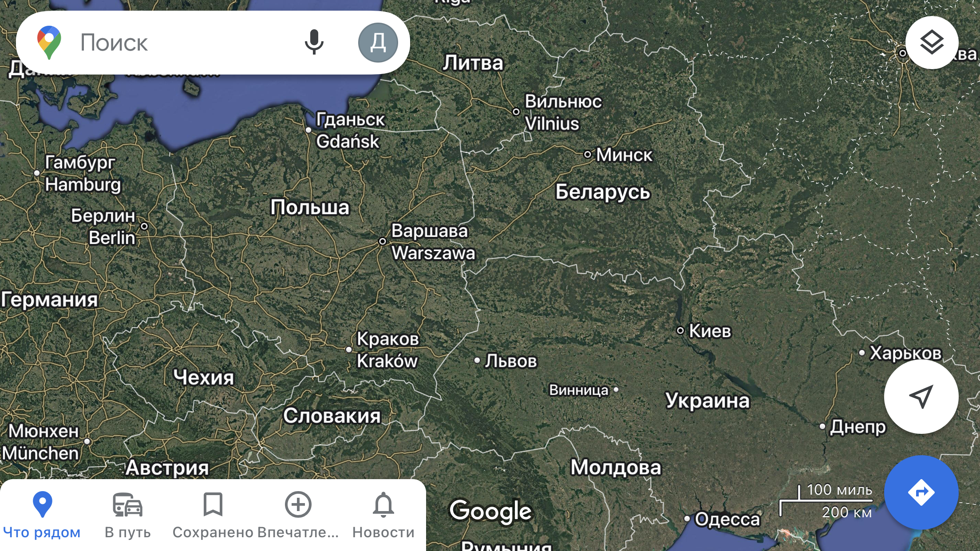Open the "Впечатле..." contribute tab
This screenshot has width=980, height=551.
298,516
